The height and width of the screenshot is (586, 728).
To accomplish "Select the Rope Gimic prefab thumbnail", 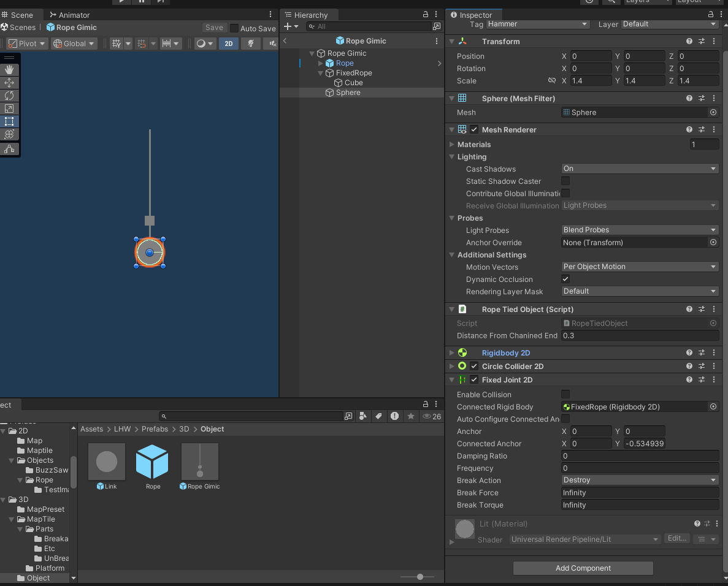I will [200, 462].
